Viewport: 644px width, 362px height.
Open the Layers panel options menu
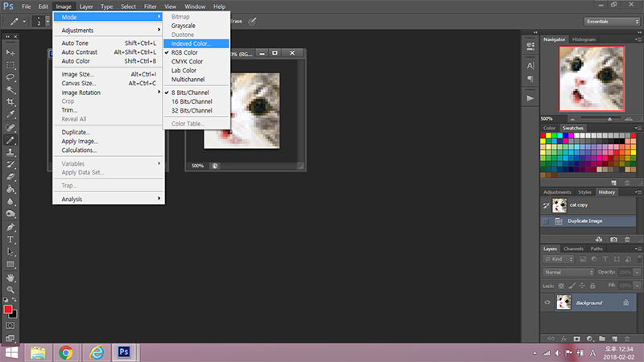click(x=638, y=249)
